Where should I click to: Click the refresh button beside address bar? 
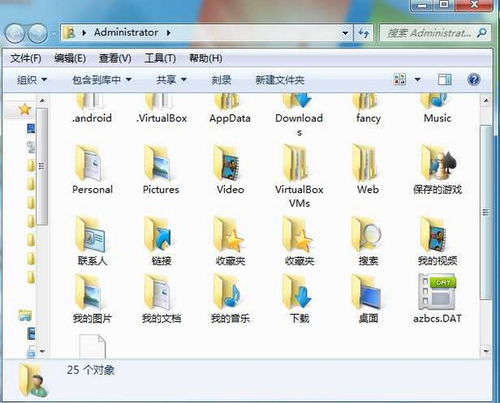coord(363,33)
